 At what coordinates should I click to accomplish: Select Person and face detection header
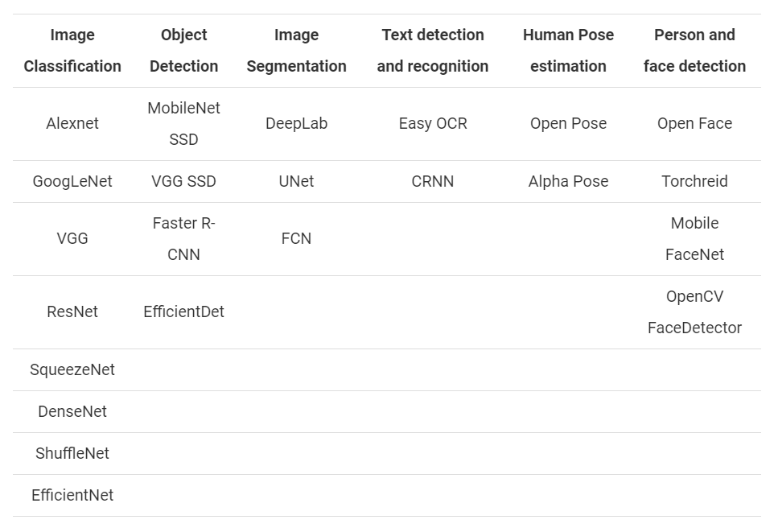point(694,51)
